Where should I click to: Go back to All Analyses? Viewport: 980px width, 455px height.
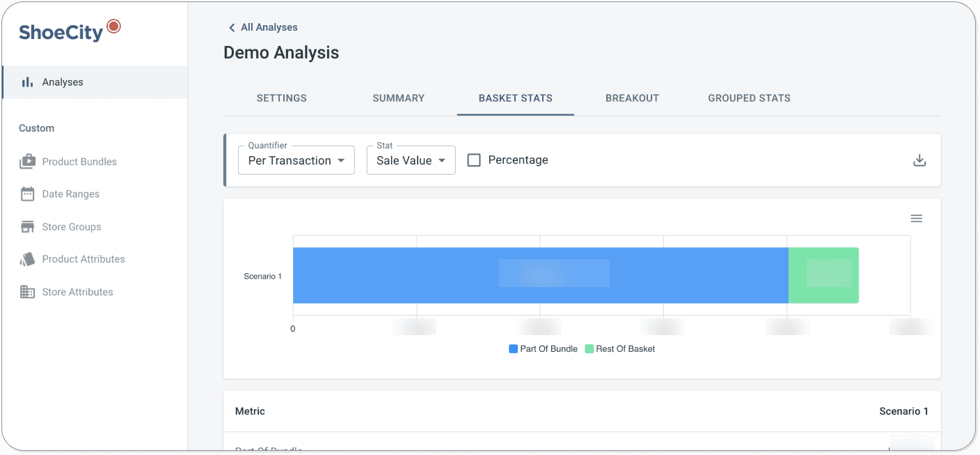269,27
